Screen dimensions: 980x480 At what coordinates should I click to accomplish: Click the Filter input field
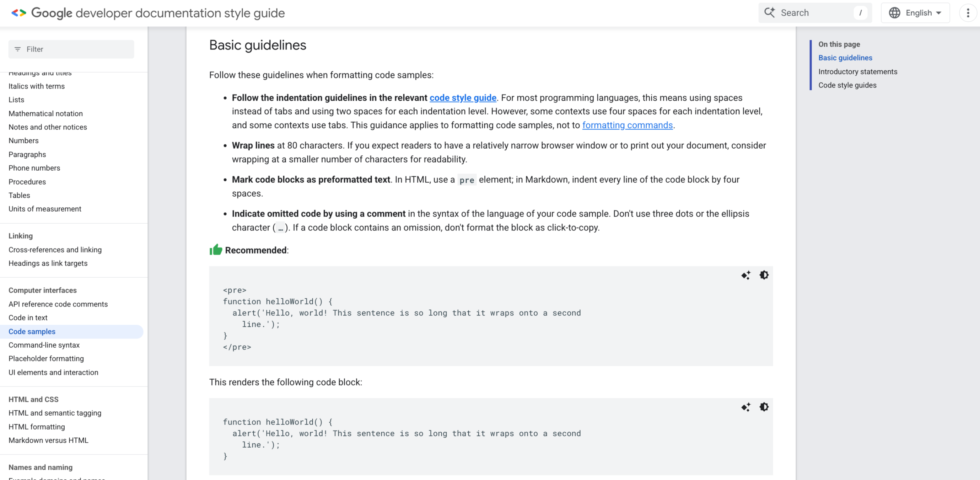(x=71, y=49)
